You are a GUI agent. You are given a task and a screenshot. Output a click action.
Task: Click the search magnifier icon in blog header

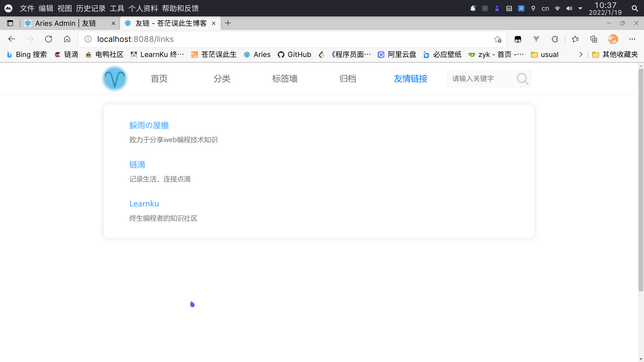522,79
